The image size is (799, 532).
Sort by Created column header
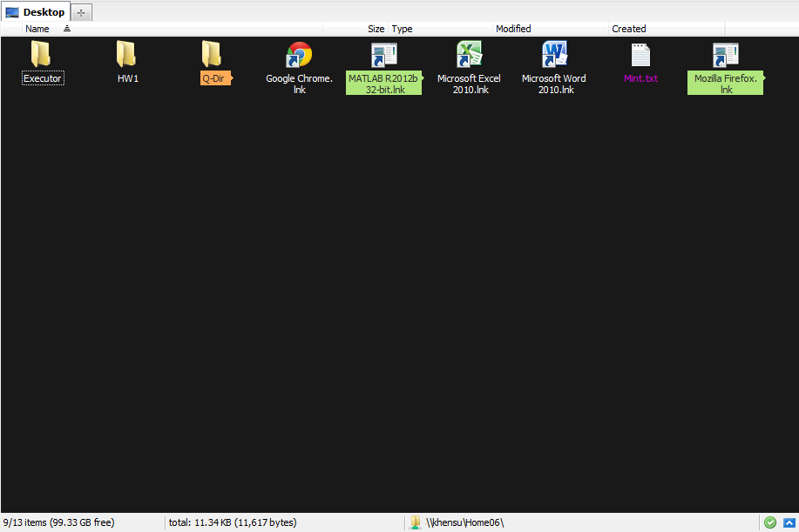pyautogui.click(x=629, y=29)
